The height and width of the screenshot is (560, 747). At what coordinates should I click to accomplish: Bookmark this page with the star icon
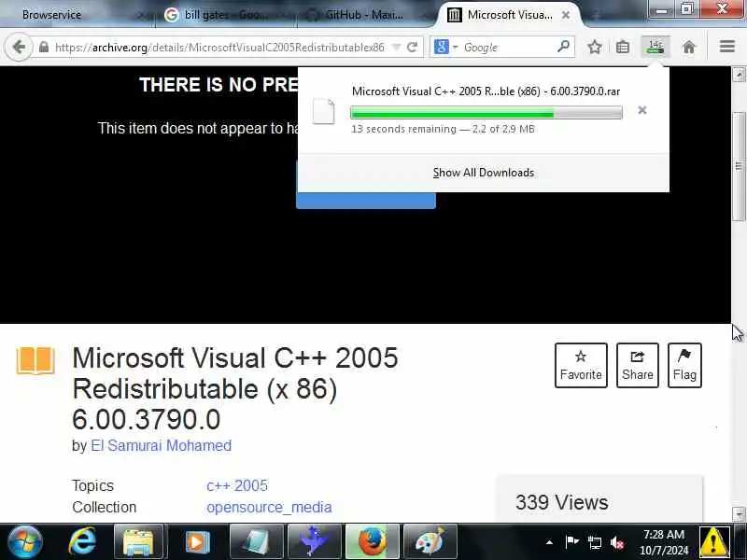tap(594, 48)
